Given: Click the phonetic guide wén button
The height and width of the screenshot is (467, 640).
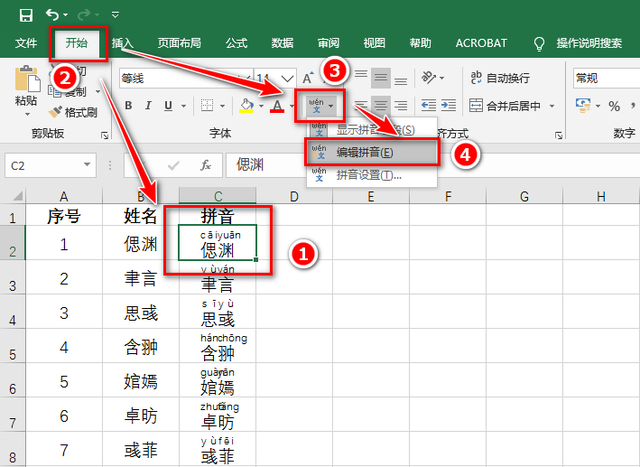Looking at the screenshot, I should click(x=316, y=106).
